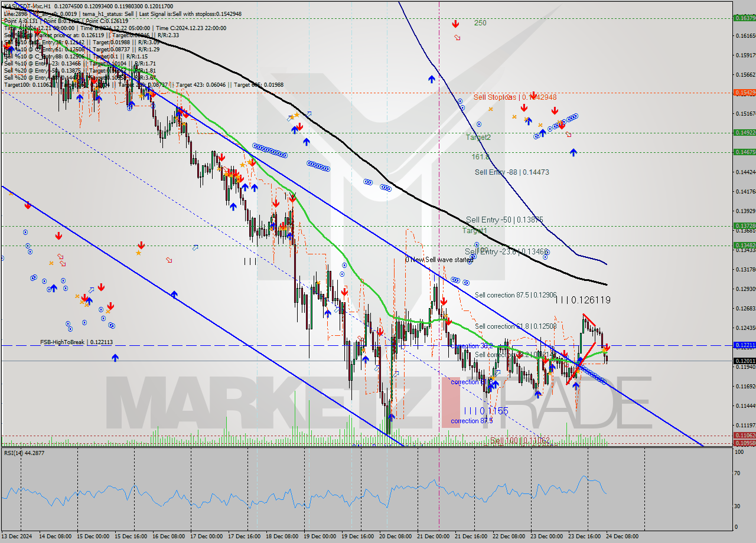Click the 0.16165 price axis value
The image size is (756, 543).
click(x=745, y=35)
